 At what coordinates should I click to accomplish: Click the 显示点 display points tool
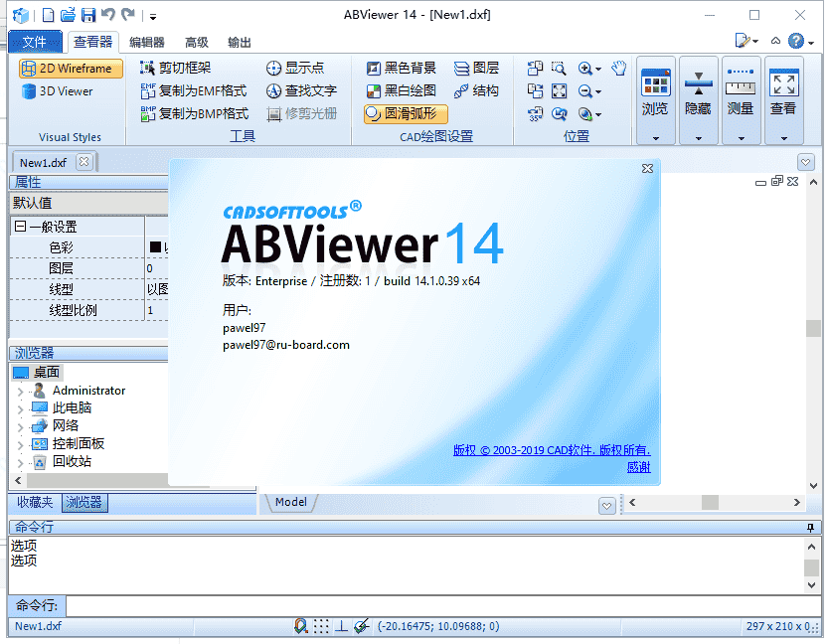point(303,69)
